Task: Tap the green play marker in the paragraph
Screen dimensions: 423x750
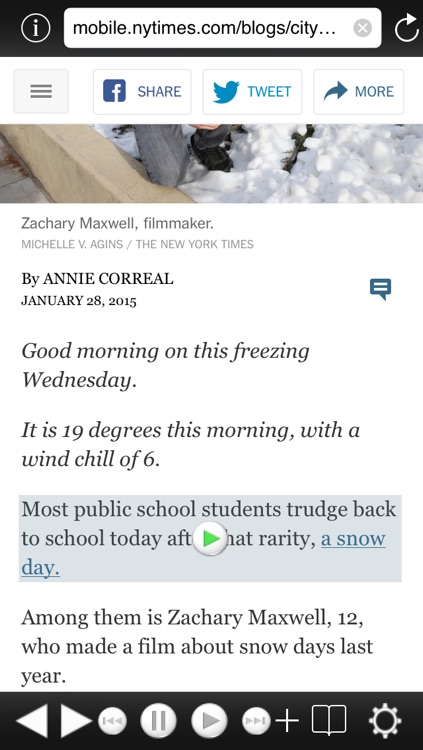Action: coord(210,539)
